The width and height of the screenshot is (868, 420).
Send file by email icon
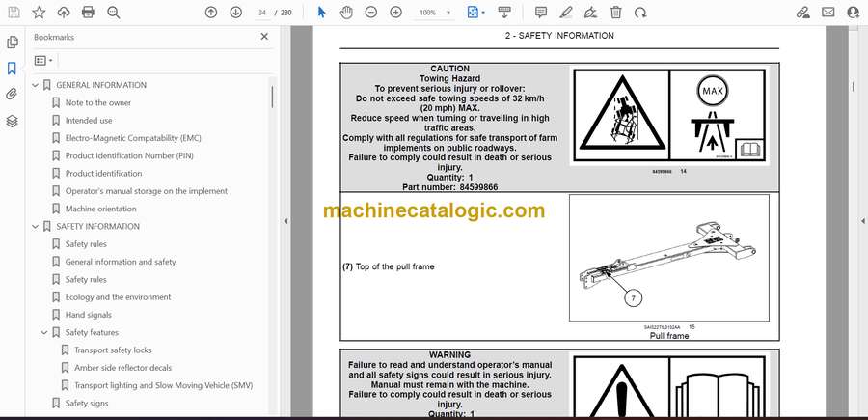coord(828,13)
